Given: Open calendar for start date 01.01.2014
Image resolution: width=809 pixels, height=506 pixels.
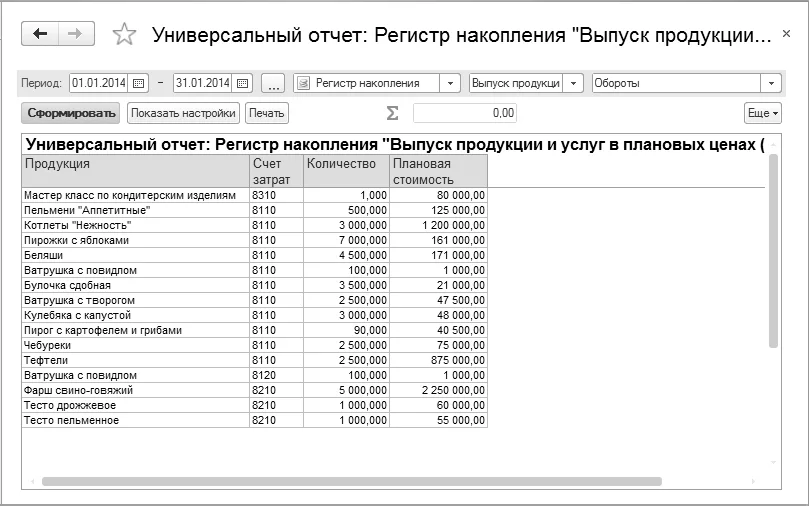Looking at the screenshot, I should (138, 83).
